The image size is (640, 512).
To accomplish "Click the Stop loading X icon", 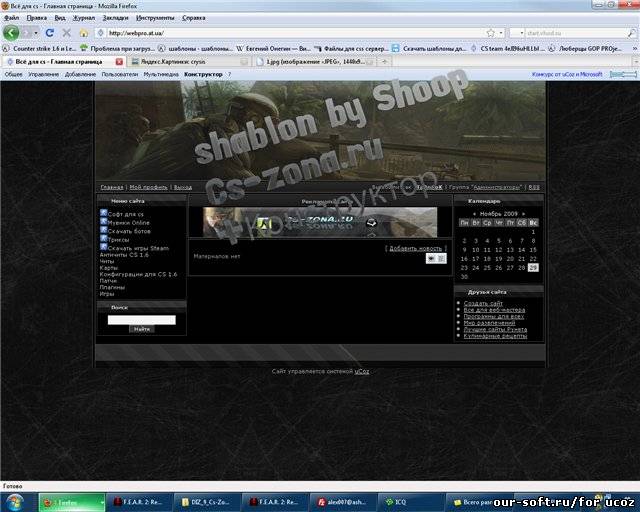I will [67, 33].
